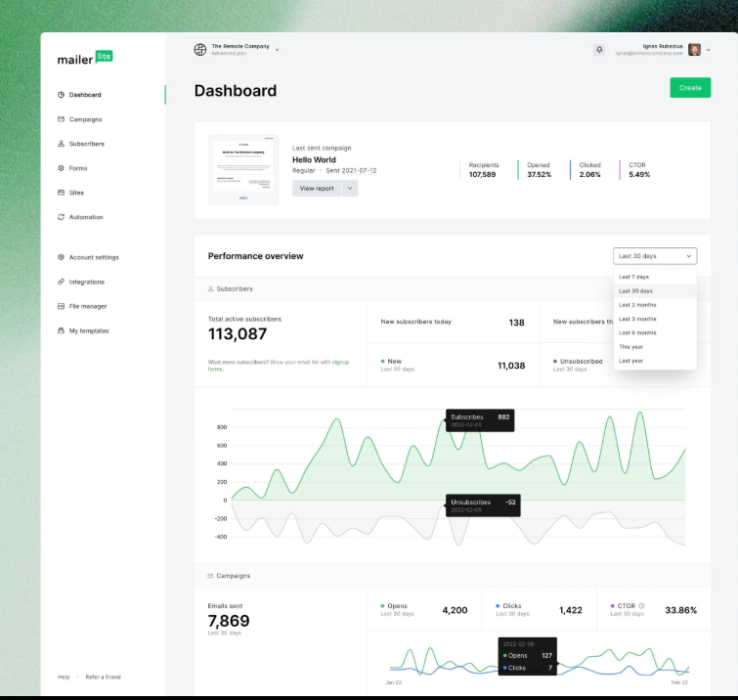This screenshot has width=738, height=700.
Task: Click the Automation refresh icon
Action: tap(61, 217)
